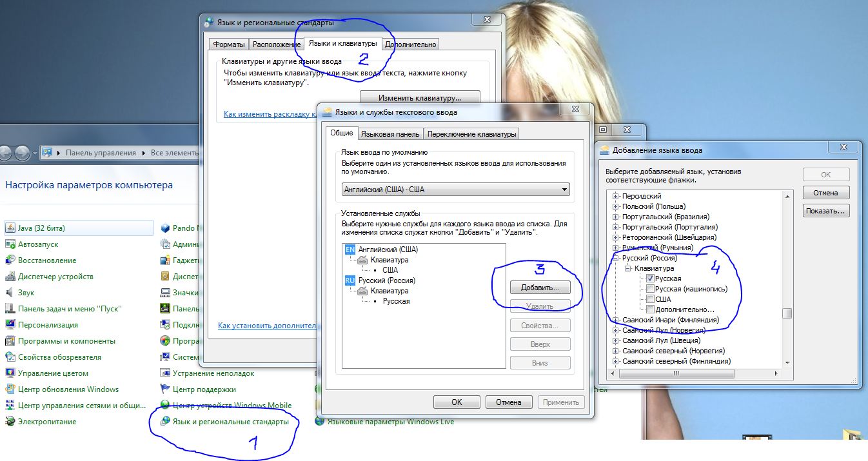Switch to the Переключение клавиатуры tab
The height and width of the screenshot is (461, 868).
[x=471, y=134]
